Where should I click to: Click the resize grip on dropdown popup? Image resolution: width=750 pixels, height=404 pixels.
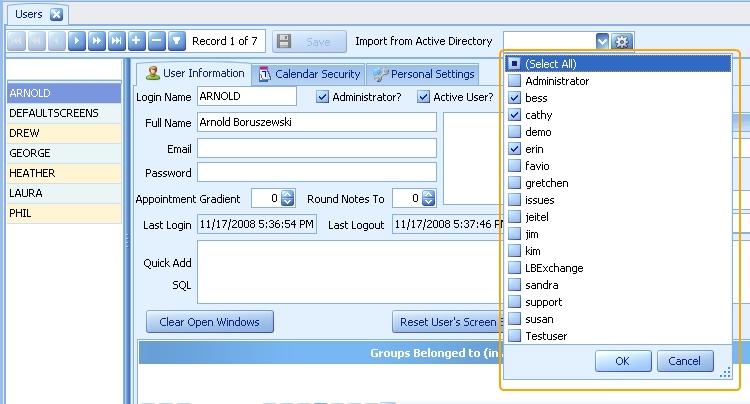[725, 372]
